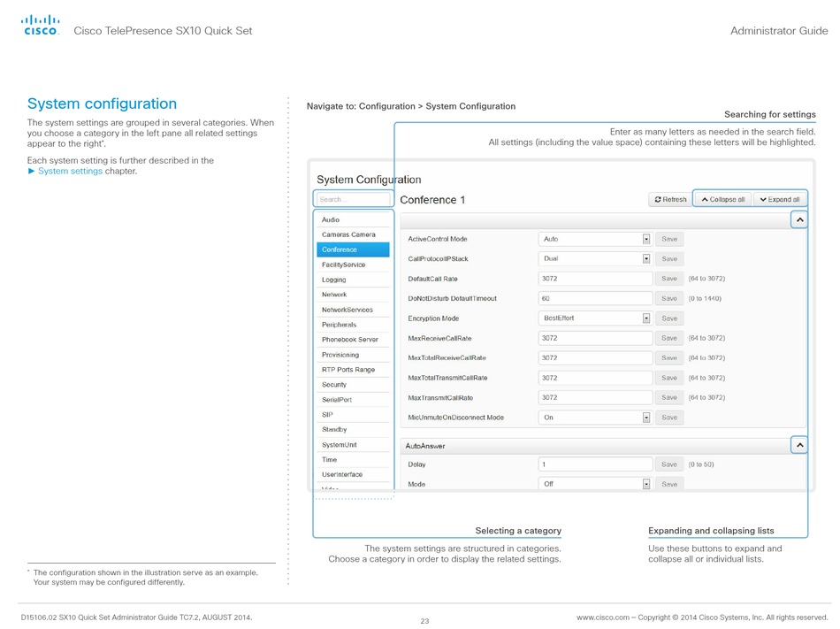Save the DefaultCall Rate value
Screen dimensions: 840x629
(x=669, y=279)
